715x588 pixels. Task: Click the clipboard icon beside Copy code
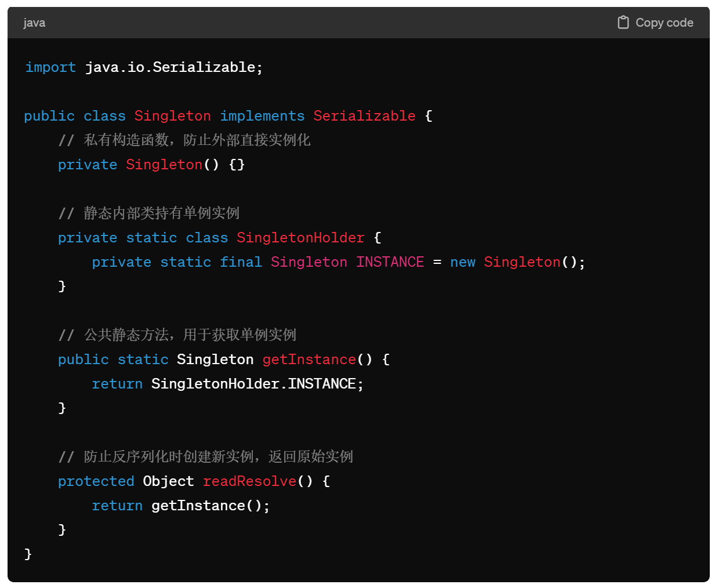click(623, 23)
